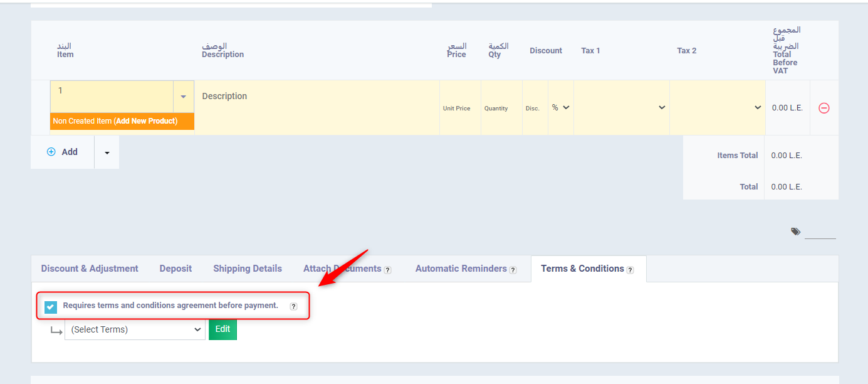Click help icon beside Attach Documents tab
868x384 pixels.
pos(387,270)
